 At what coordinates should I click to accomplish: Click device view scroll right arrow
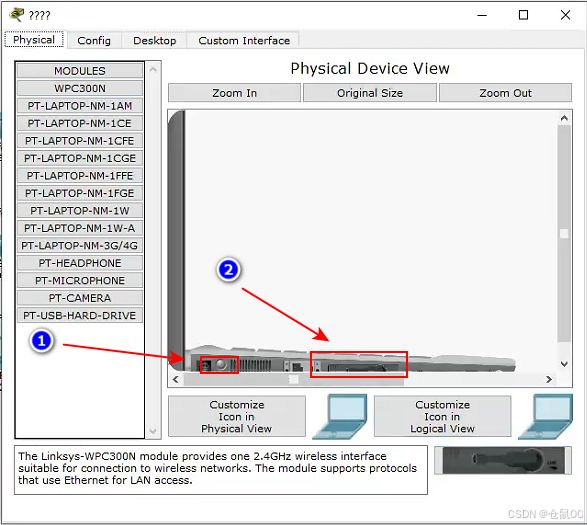(x=549, y=379)
